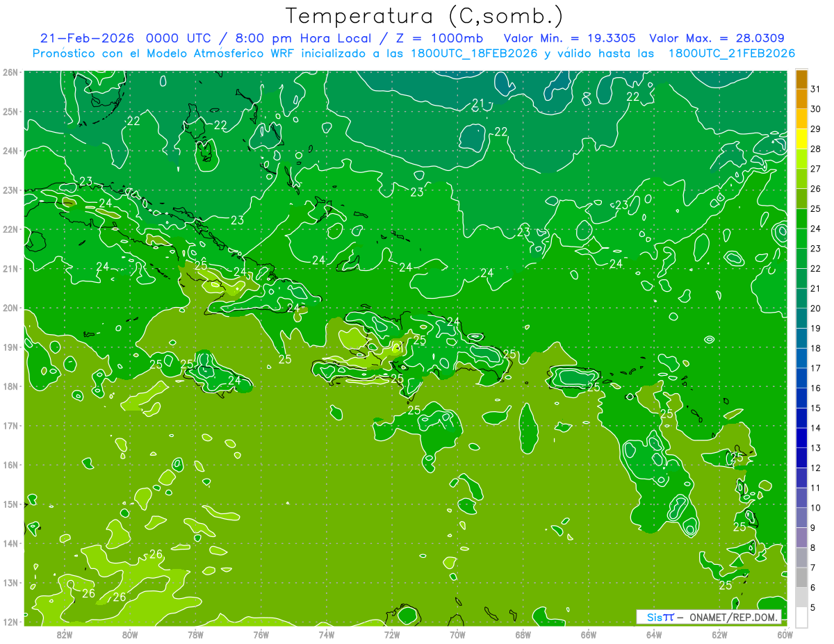Click legend value 12
Image resolution: width=834 pixels, height=644 pixels.
(815, 468)
